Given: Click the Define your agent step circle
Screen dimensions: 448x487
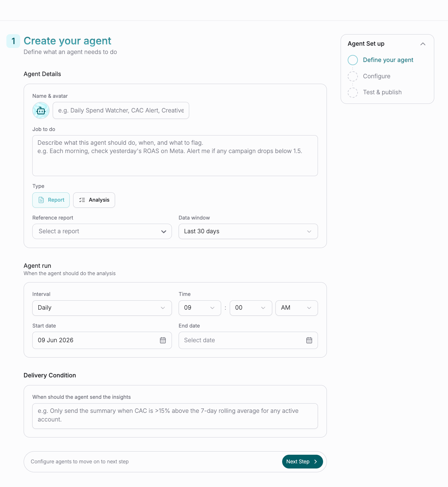Looking at the screenshot, I should point(353,60).
